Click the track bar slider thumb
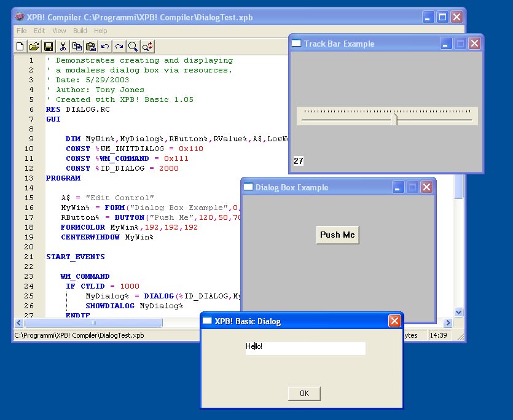The height and width of the screenshot is (420, 513). [394, 119]
